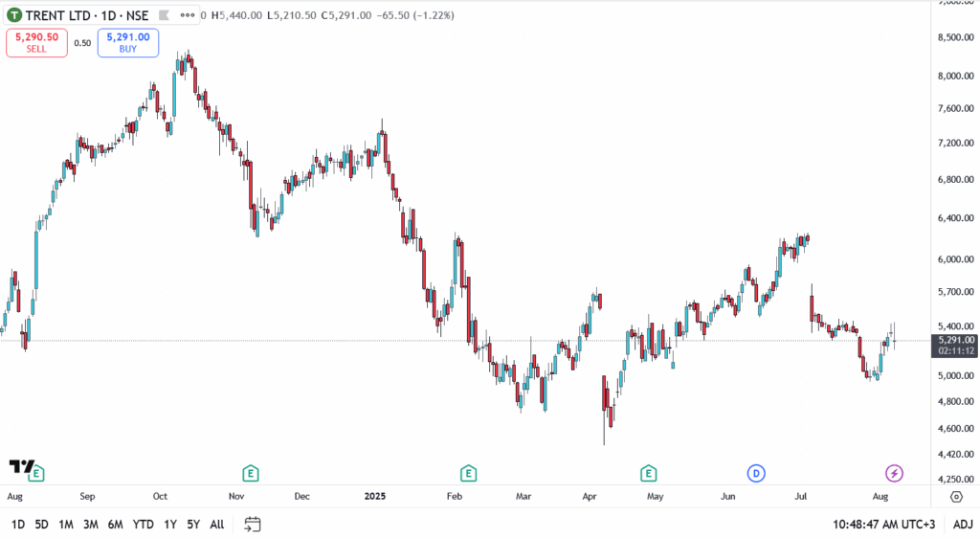Switch to the 3M date range
The height and width of the screenshot is (538, 980).
[x=90, y=525]
